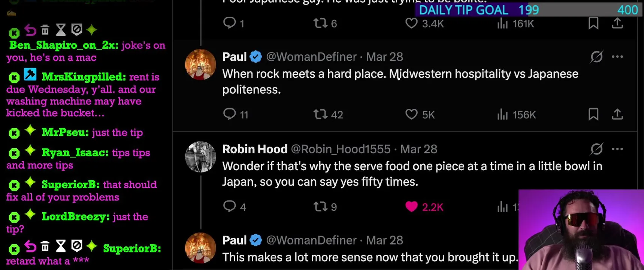Open more options on Robin Hood's tweet
This screenshot has height=270, width=644.
617,149
